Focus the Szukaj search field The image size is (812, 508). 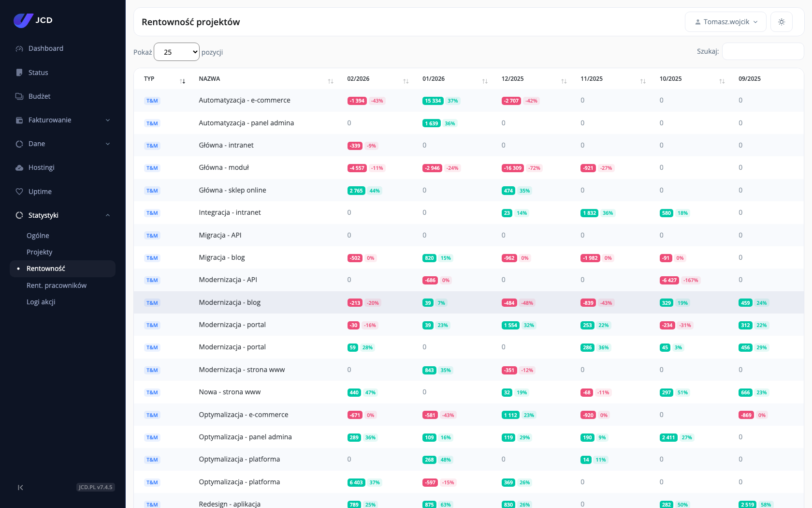(x=763, y=51)
